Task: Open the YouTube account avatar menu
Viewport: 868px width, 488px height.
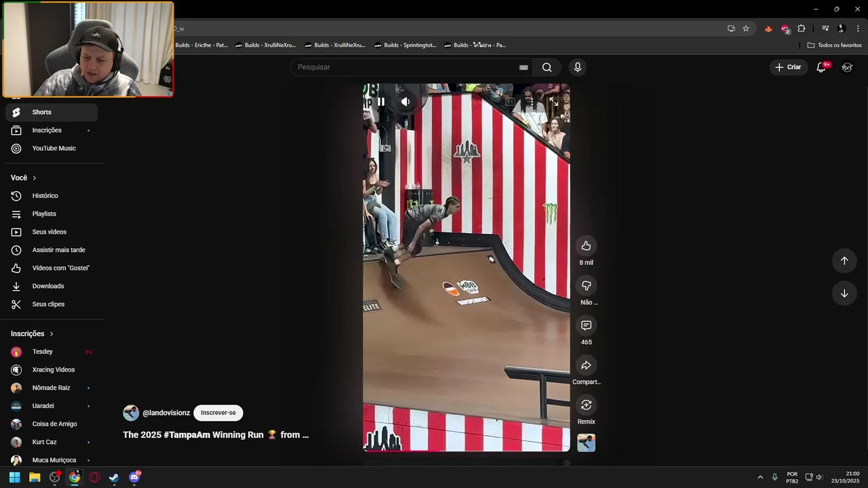Action: point(847,67)
